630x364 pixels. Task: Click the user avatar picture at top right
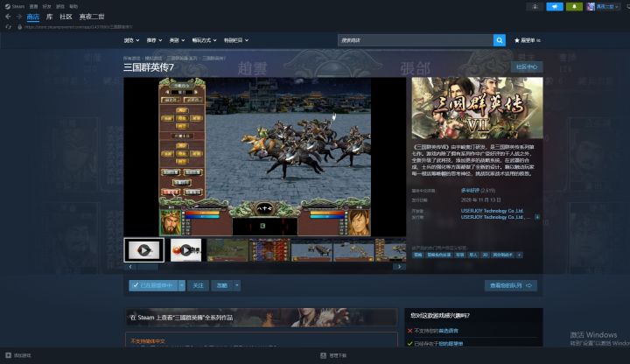[591, 6]
